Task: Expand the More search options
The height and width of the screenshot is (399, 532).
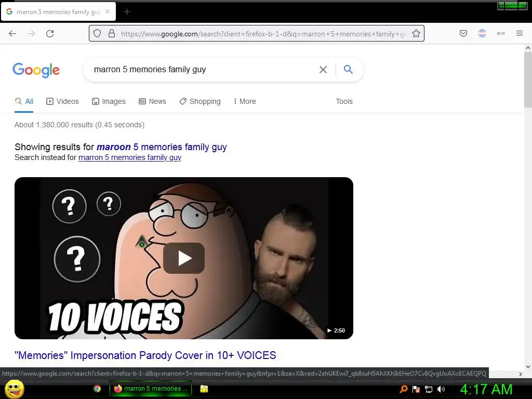Action: tap(245, 101)
